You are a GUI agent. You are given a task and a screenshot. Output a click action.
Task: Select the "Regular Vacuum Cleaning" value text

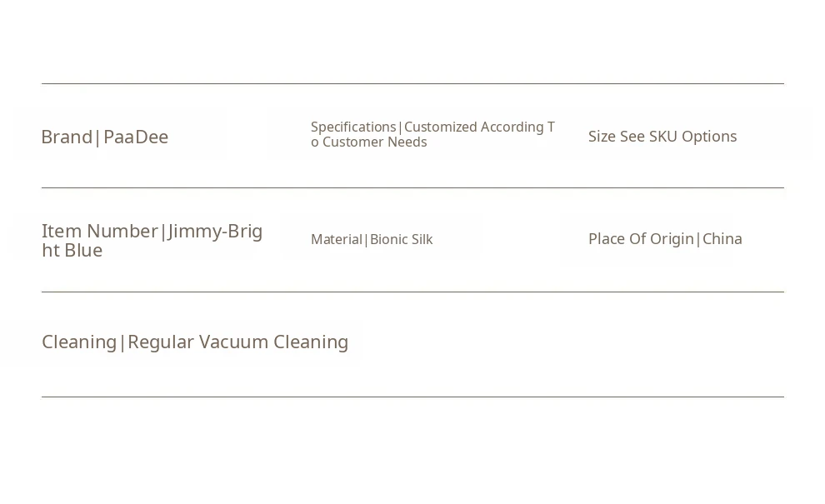pos(237,342)
